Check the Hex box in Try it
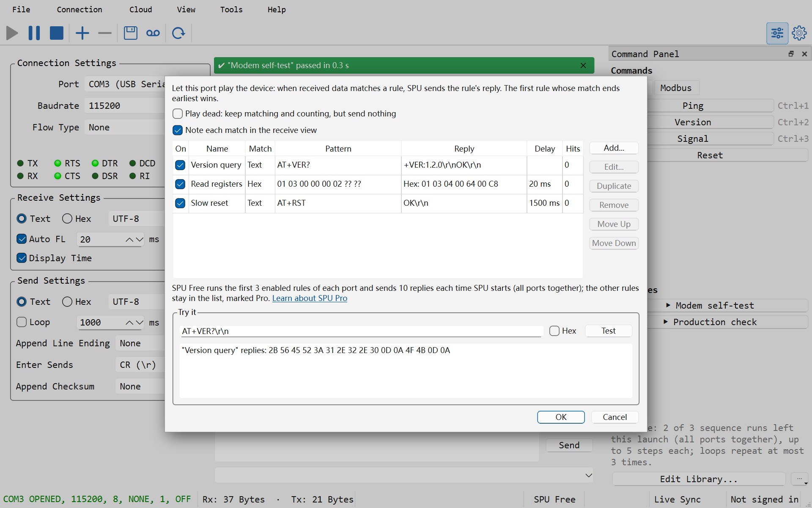The image size is (812, 508). coord(554,331)
